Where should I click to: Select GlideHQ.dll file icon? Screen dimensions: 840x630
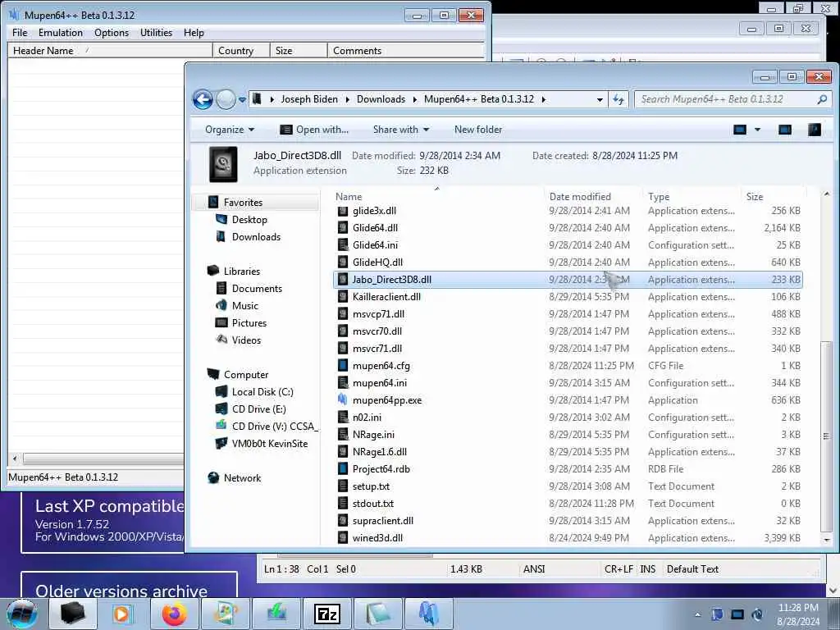tap(343, 262)
